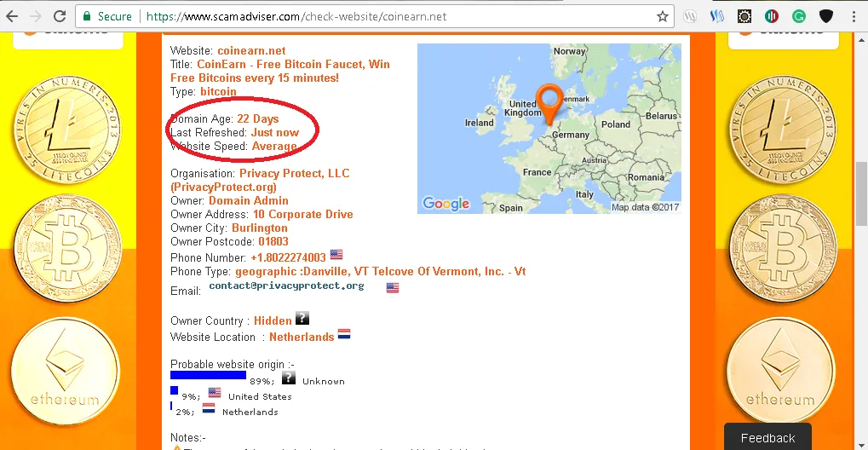This screenshot has height=450, width=868.
Task: Click the left Litecoin coin image
Action: [67, 130]
